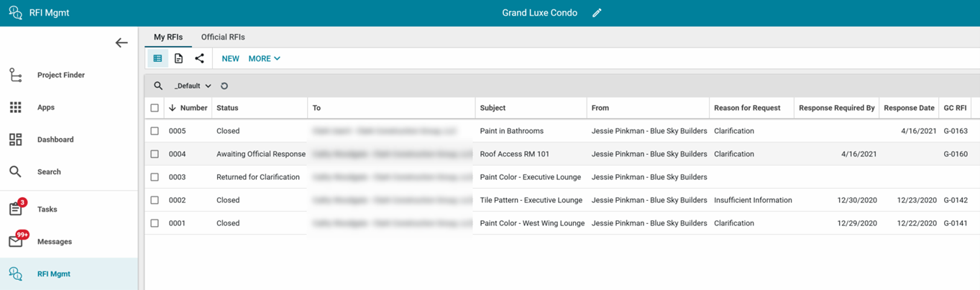Screen dimensions: 980x290
Task: Toggle the select-all checkbox in table header
Action: (155, 108)
